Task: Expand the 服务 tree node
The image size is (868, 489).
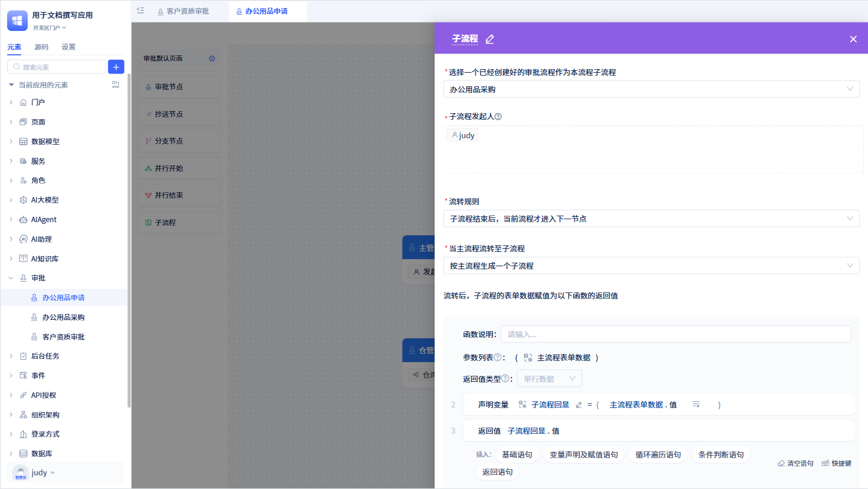Action: click(11, 161)
